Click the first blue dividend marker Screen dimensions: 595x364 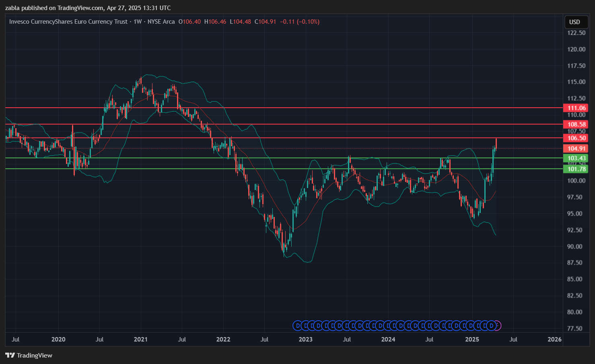tap(297, 325)
